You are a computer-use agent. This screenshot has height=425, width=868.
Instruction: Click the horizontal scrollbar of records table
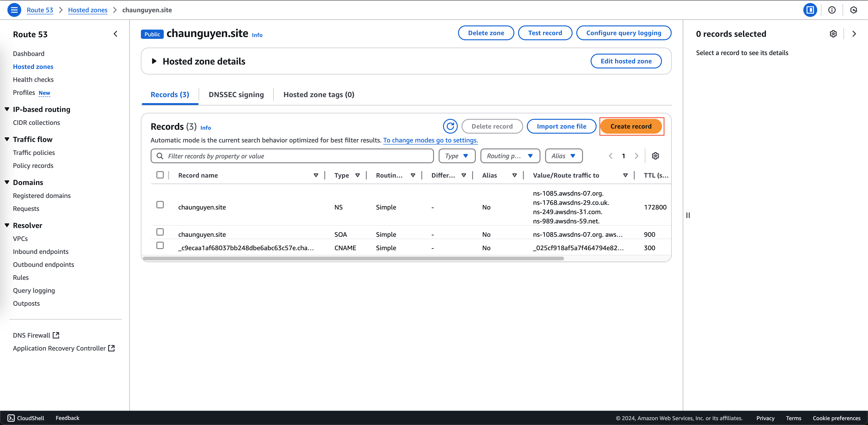pyautogui.click(x=353, y=258)
